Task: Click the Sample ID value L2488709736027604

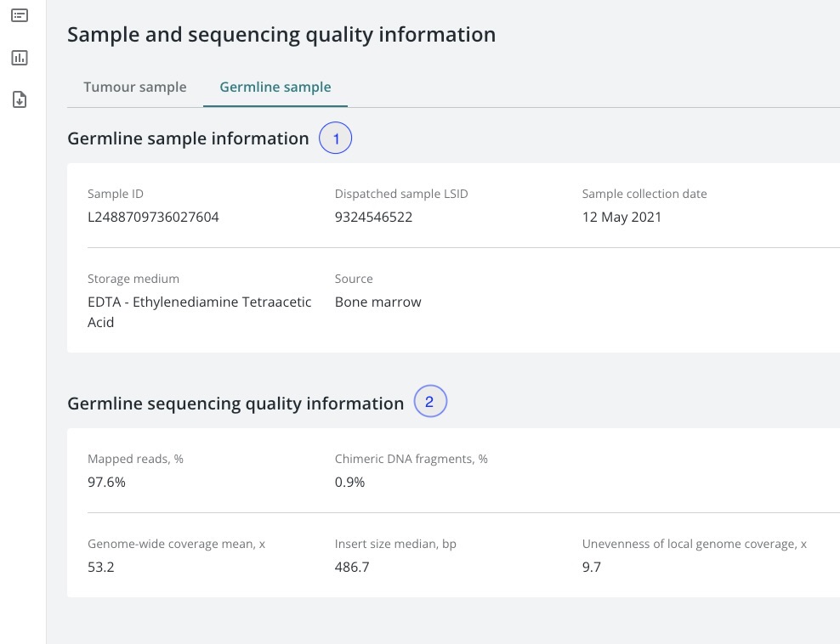Action: (153, 217)
